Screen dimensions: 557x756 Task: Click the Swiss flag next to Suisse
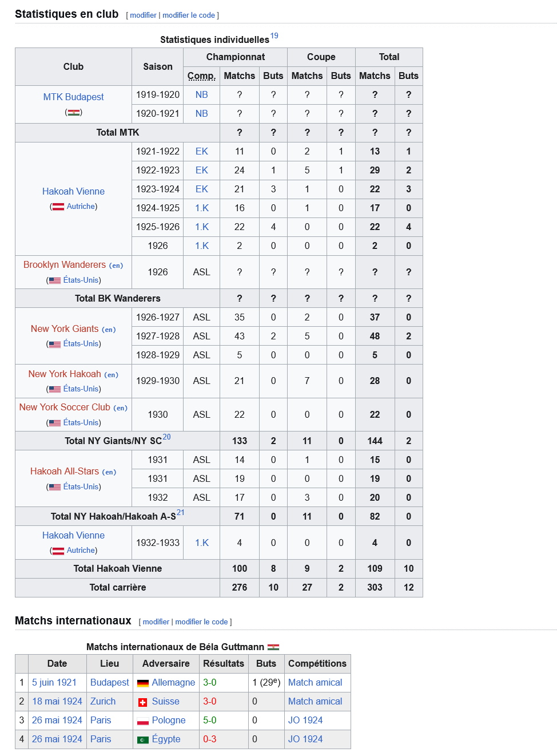pyautogui.click(x=143, y=702)
